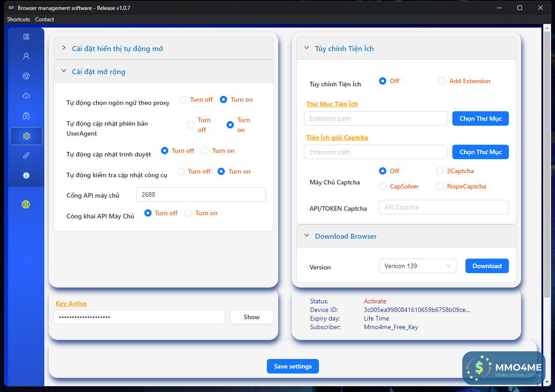Click the Key Active password field

(x=139, y=317)
